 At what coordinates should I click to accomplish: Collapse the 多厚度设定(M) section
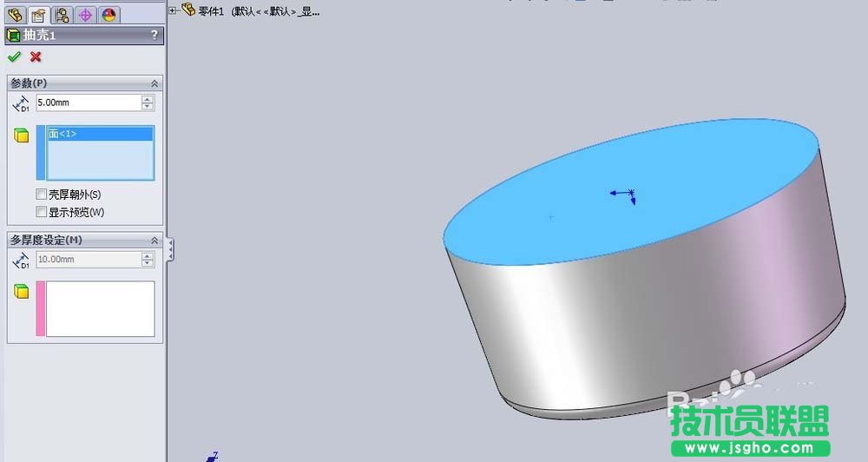tap(155, 241)
